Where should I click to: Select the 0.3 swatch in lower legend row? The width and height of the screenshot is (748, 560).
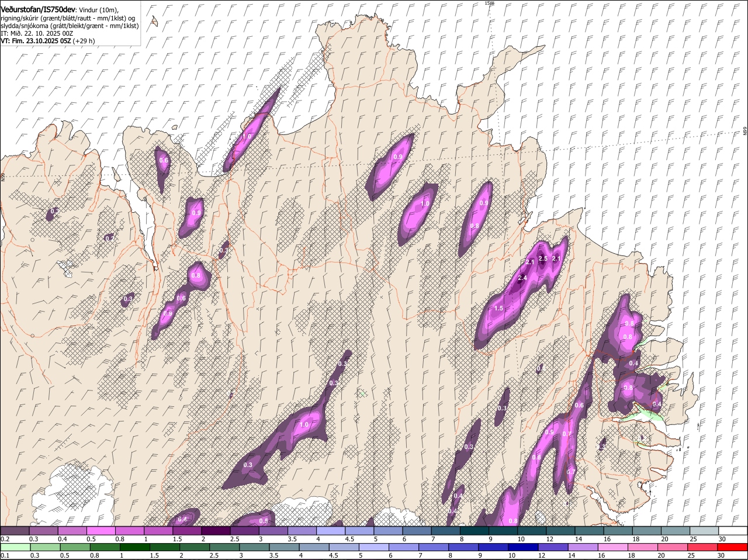[x=45, y=548]
